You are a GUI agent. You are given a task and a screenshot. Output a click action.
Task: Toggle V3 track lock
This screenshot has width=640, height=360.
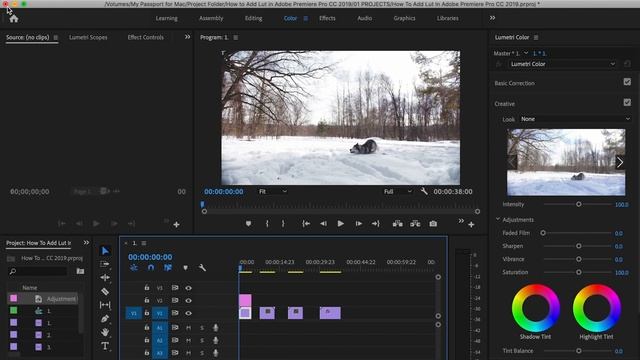147,288
